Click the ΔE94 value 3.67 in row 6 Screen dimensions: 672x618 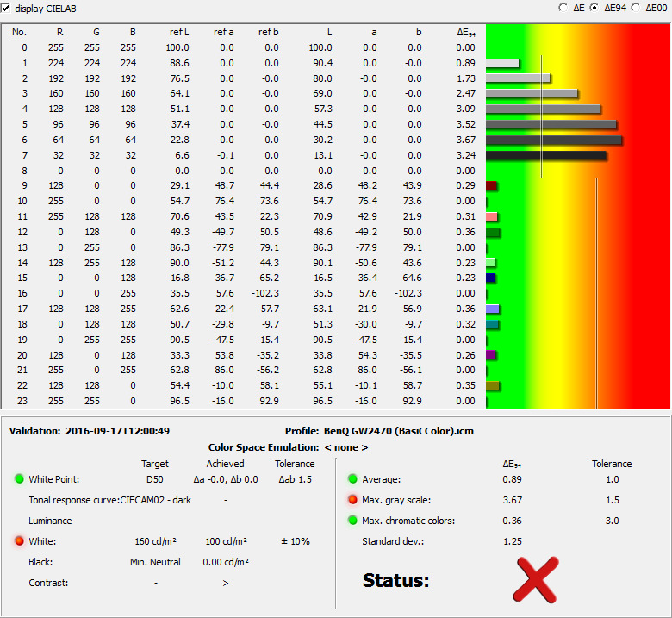coord(466,140)
